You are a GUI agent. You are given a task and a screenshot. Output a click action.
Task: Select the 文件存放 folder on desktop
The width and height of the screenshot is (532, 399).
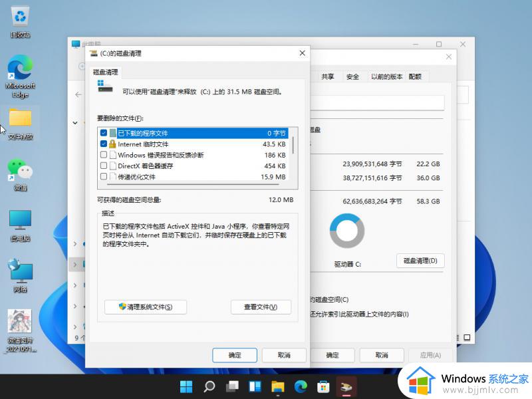pyautogui.click(x=21, y=124)
